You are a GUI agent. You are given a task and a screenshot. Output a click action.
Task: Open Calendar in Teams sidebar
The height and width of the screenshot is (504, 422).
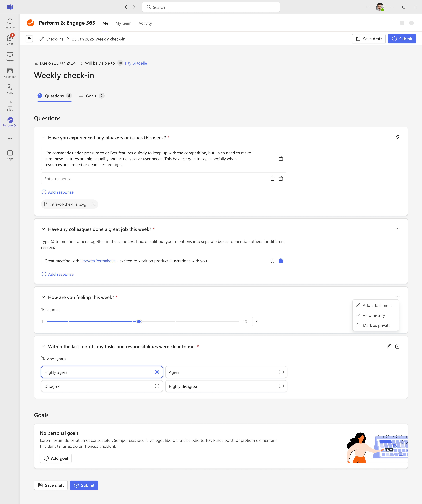(10, 72)
